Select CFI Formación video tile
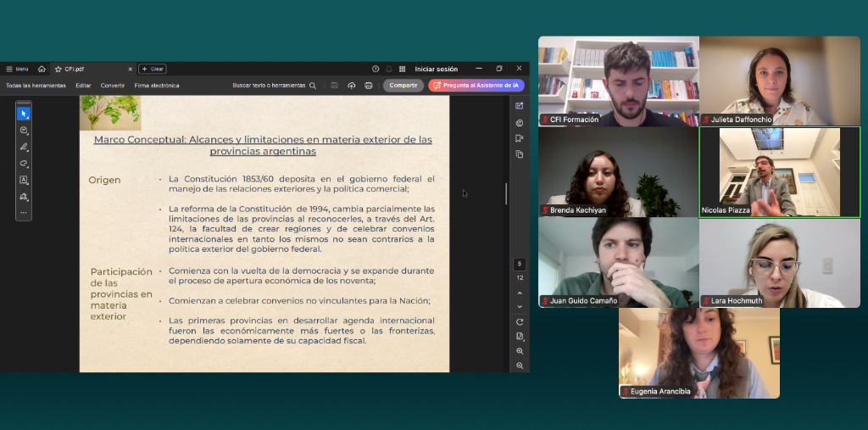The height and width of the screenshot is (430, 868). (618, 81)
